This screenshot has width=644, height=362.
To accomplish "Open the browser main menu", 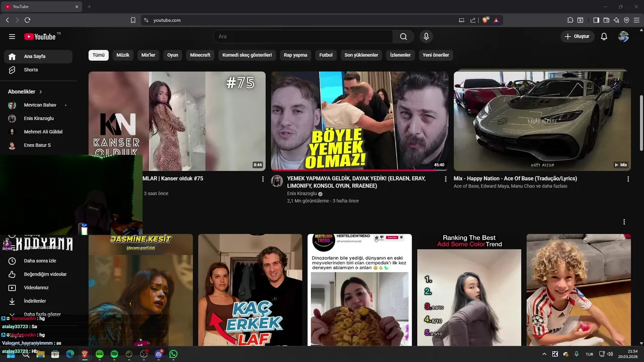I will point(636,20).
